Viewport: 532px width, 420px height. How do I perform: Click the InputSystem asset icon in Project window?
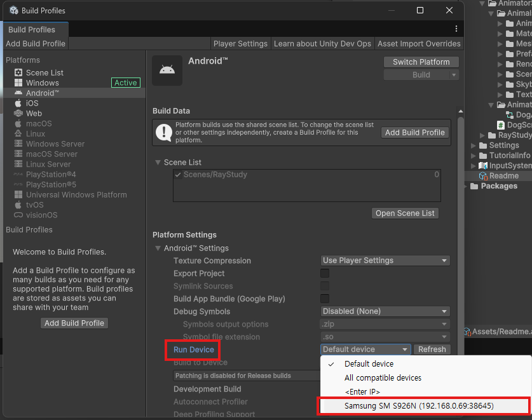tap(483, 166)
